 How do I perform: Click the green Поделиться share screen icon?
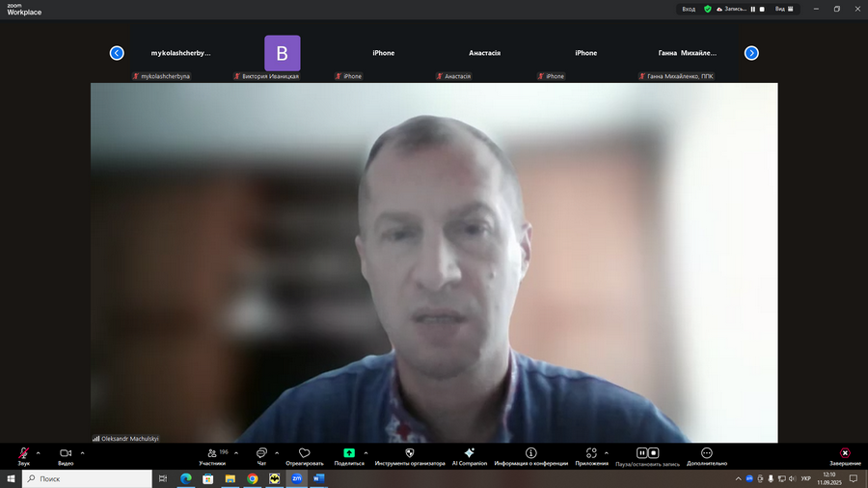(x=349, y=453)
